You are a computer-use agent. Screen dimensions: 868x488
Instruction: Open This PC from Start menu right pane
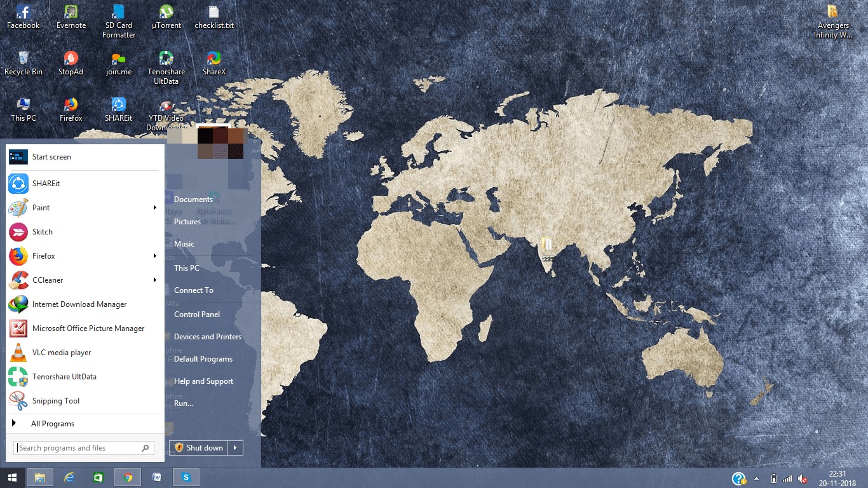pyautogui.click(x=187, y=268)
